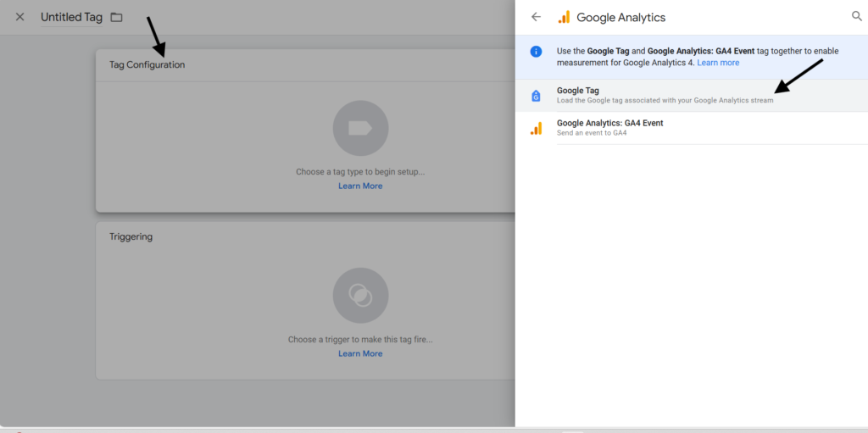Open Learn more link in info banner
The image size is (868, 433).
tap(718, 63)
